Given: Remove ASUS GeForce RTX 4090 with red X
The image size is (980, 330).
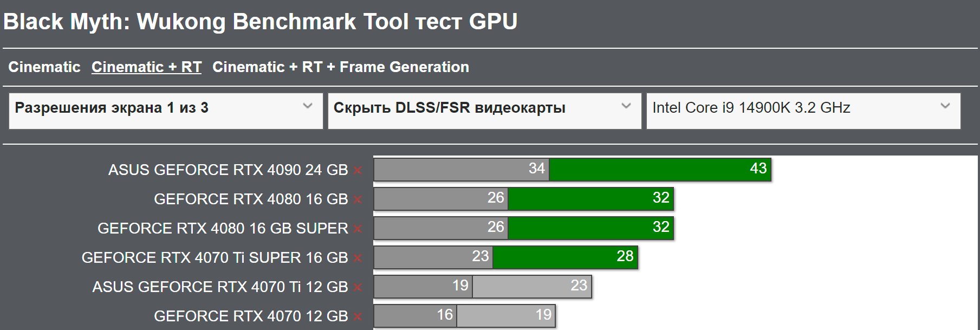Looking at the screenshot, I should pyautogui.click(x=358, y=171).
